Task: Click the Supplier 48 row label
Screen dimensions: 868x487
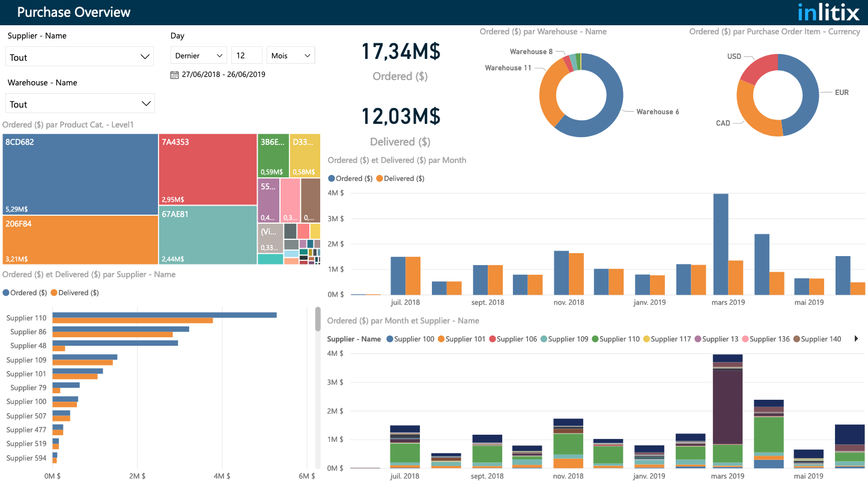Action: (28, 346)
